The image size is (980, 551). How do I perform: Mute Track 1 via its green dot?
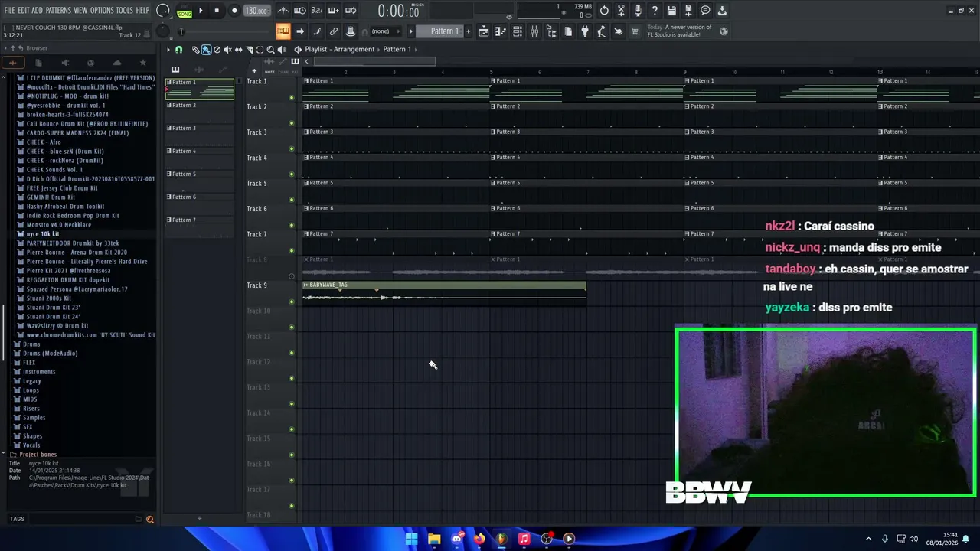[x=291, y=98]
